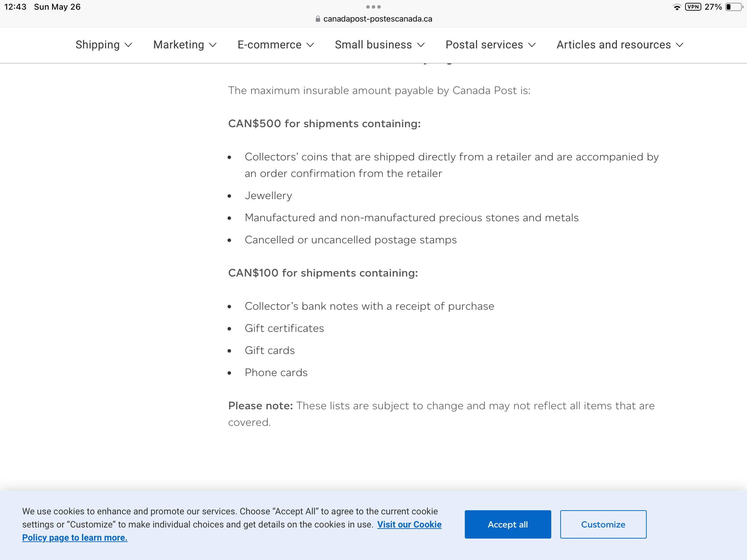Viewport: 747px width, 560px height.
Task: Tap the three-dot multitasking icon
Action: pos(373,7)
